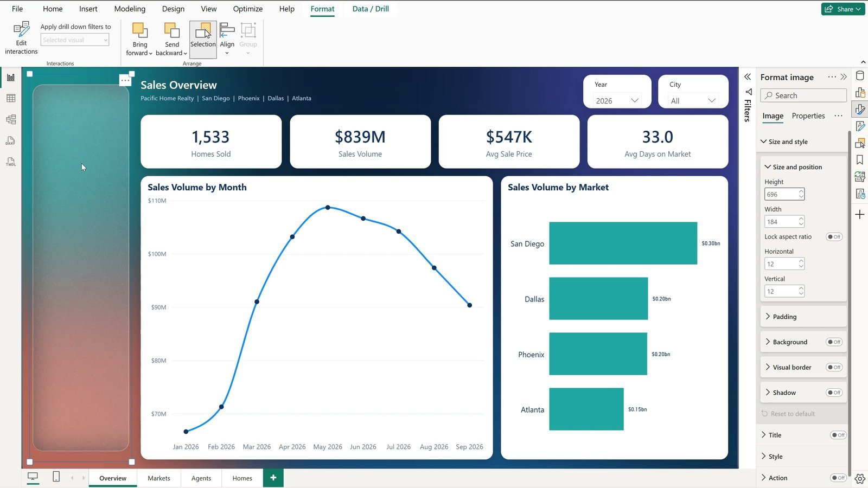Open TMDL view icon
868x488 pixels.
pyautogui.click(x=11, y=162)
